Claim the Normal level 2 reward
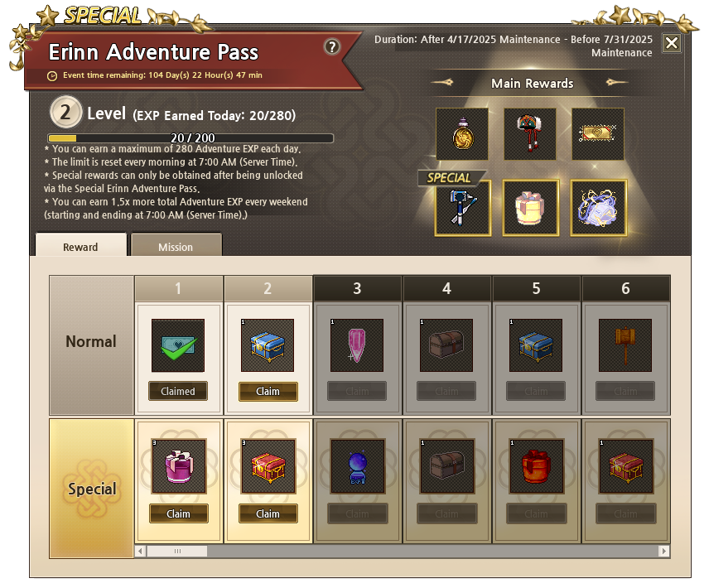 268,391
